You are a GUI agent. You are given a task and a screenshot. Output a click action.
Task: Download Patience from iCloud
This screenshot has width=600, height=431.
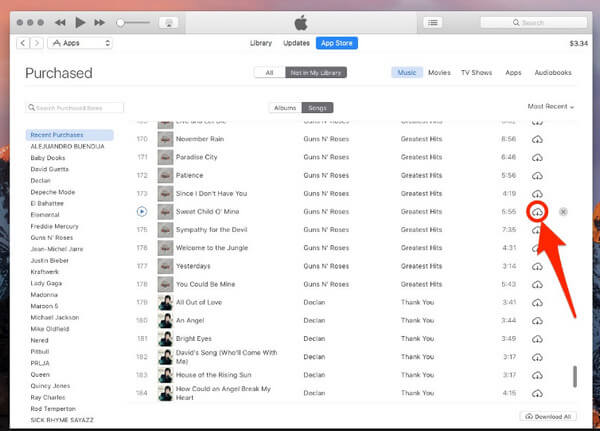point(537,176)
